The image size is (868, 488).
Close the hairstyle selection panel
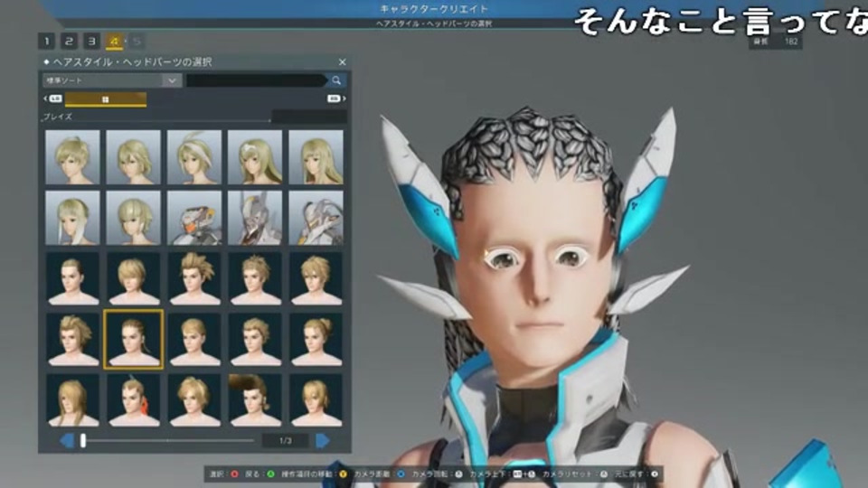coord(342,62)
